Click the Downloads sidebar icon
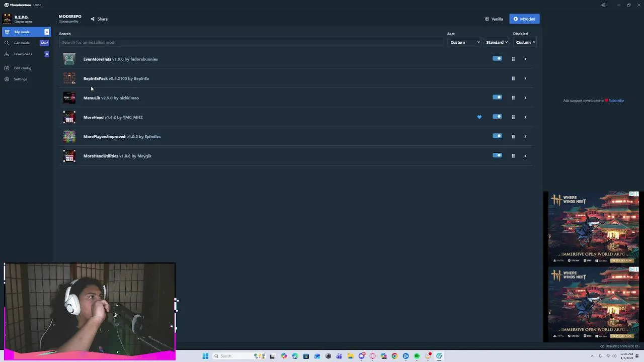The image size is (644, 362). click(x=7, y=54)
